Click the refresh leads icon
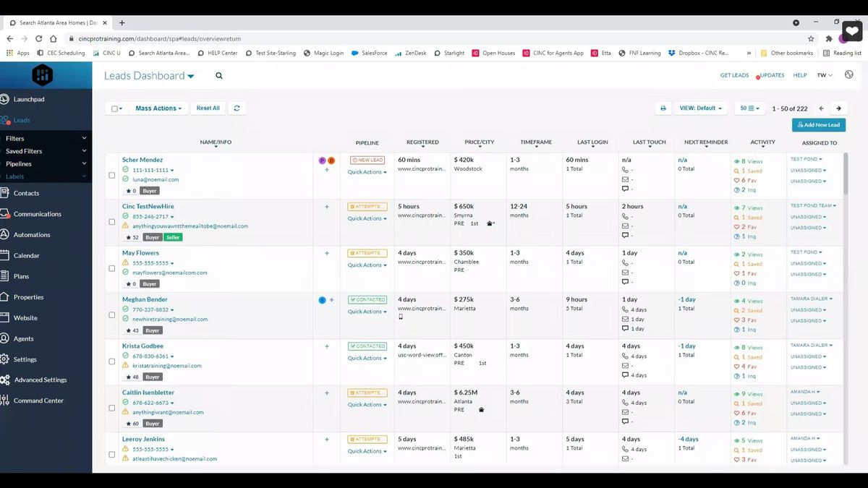The image size is (868, 488). (x=237, y=108)
